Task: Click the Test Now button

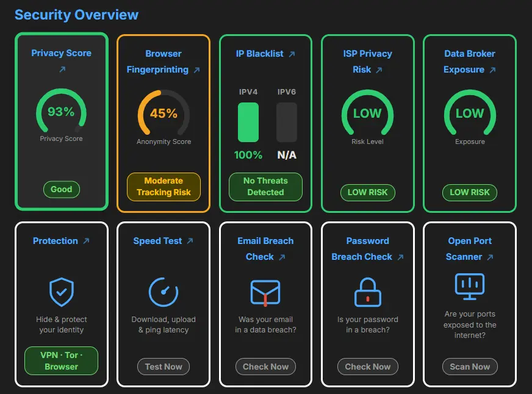Action: [164, 367]
